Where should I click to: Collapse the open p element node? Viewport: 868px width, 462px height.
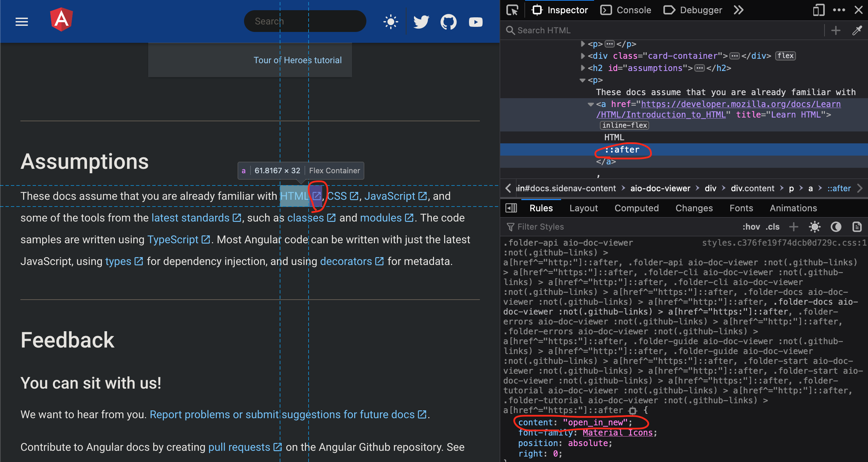point(583,80)
